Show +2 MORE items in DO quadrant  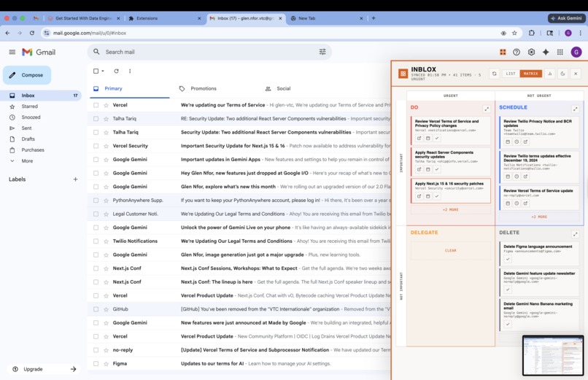tap(450, 209)
